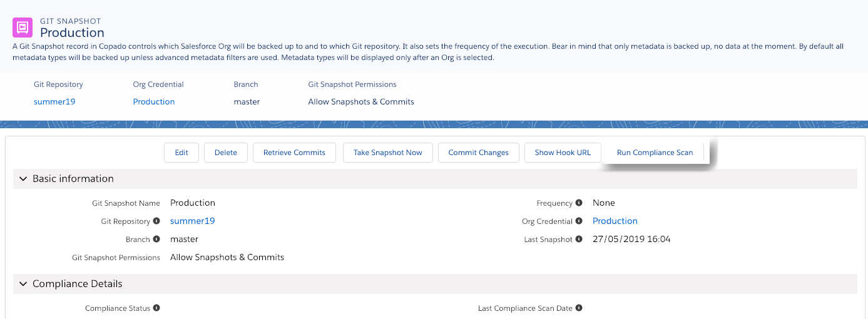Click Retrieve Commits button
Image resolution: width=868 pixels, height=319 pixels.
(x=294, y=153)
